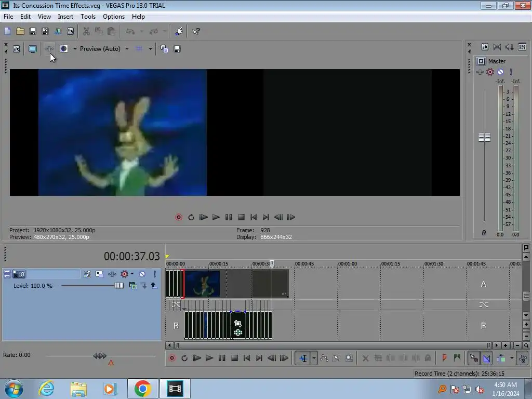This screenshot has height=399, width=532.
Task: Toggle Loop Playback under the preview
Action: tap(191, 217)
